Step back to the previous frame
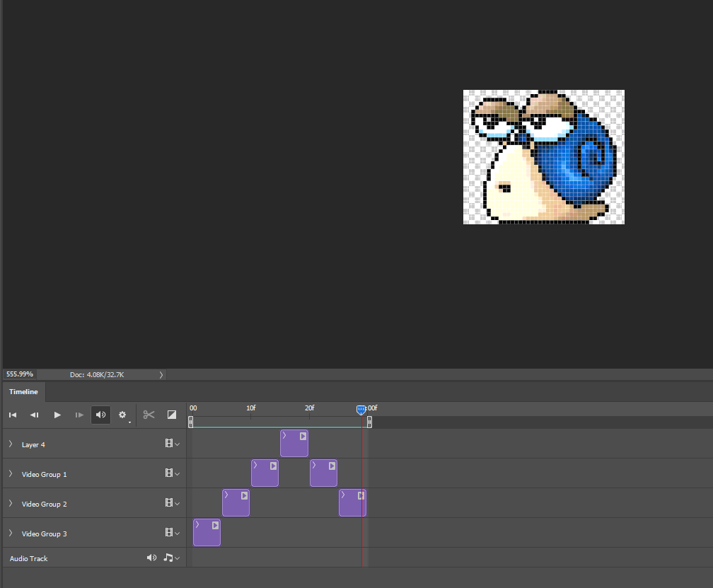This screenshot has width=713, height=588. pos(35,415)
